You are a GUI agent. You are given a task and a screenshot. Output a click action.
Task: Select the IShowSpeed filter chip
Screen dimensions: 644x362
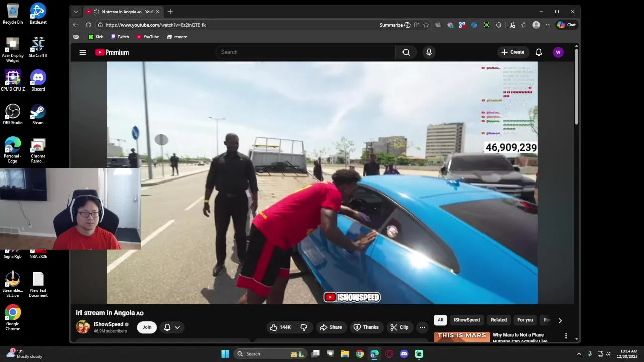pyautogui.click(x=467, y=320)
